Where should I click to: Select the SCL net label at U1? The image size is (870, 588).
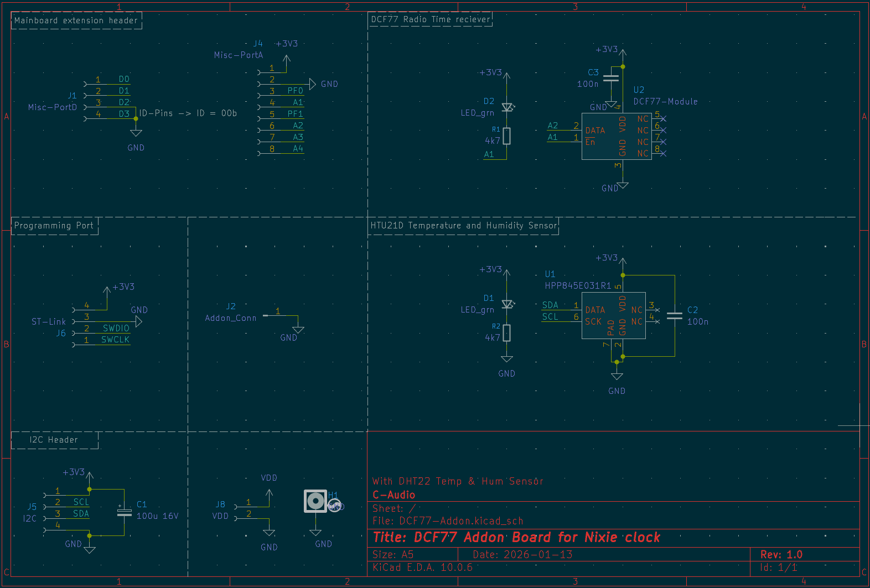point(550,317)
